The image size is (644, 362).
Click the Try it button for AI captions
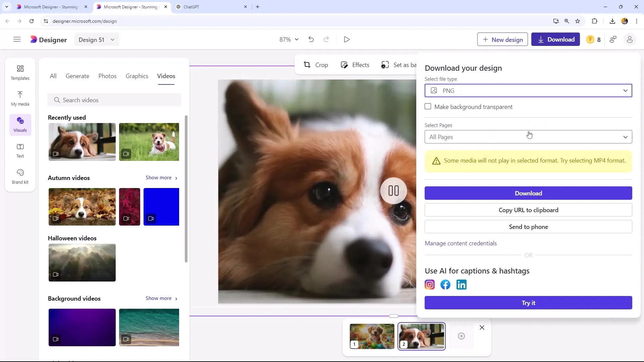(529, 303)
